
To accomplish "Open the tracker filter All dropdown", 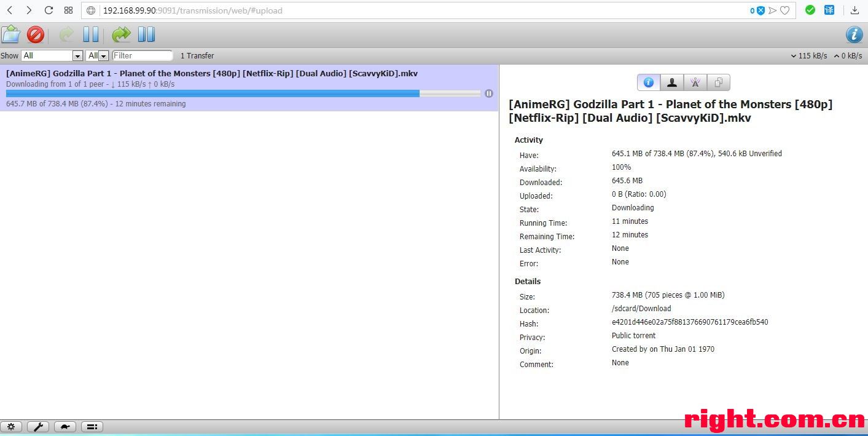I will 97,55.
